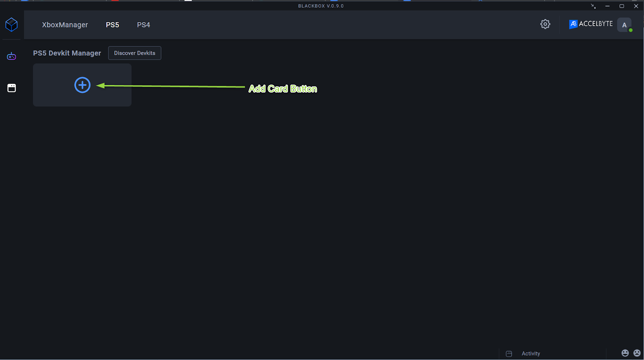Image resolution: width=644 pixels, height=360 pixels.
Task: Minimize the BlackBox window
Action: [607, 6]
